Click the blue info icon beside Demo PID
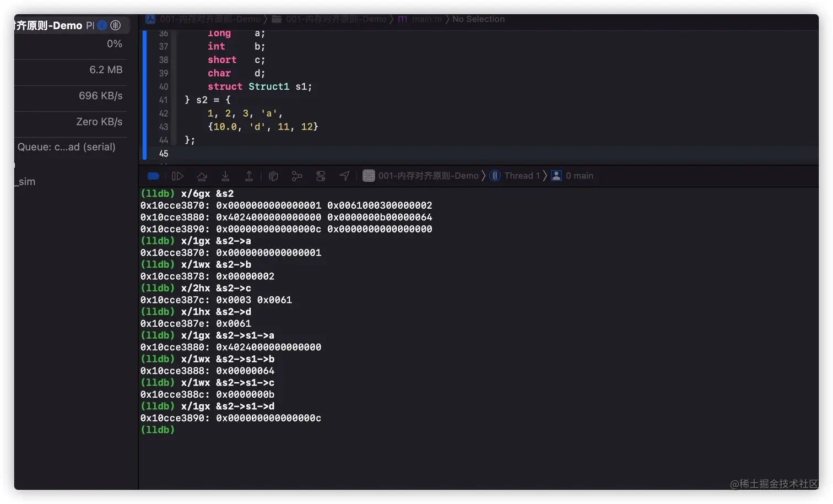 (x=102, y=25)
